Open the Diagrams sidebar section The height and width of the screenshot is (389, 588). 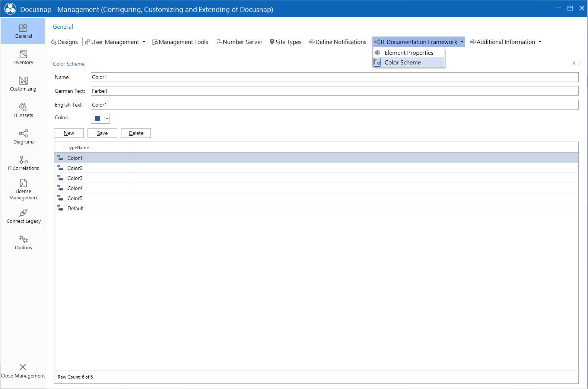[x=23, y=137]
